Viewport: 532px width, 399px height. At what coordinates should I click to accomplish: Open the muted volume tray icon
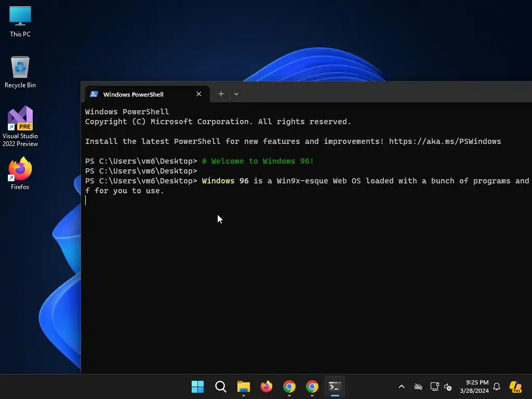coord(448,387)
